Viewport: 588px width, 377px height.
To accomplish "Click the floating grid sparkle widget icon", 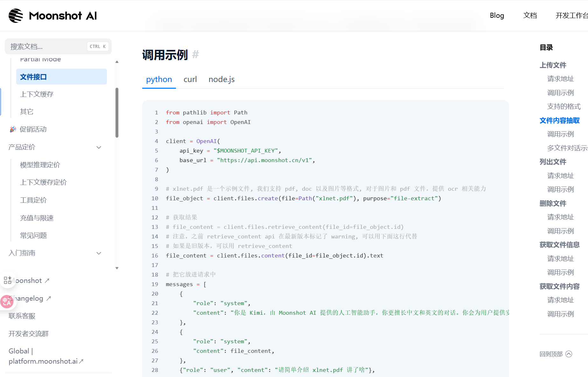I will pyautogui.click(x=7, y=280).
